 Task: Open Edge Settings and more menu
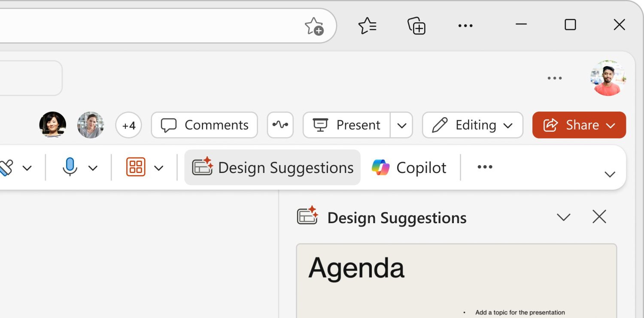click(x=465, y=26)
